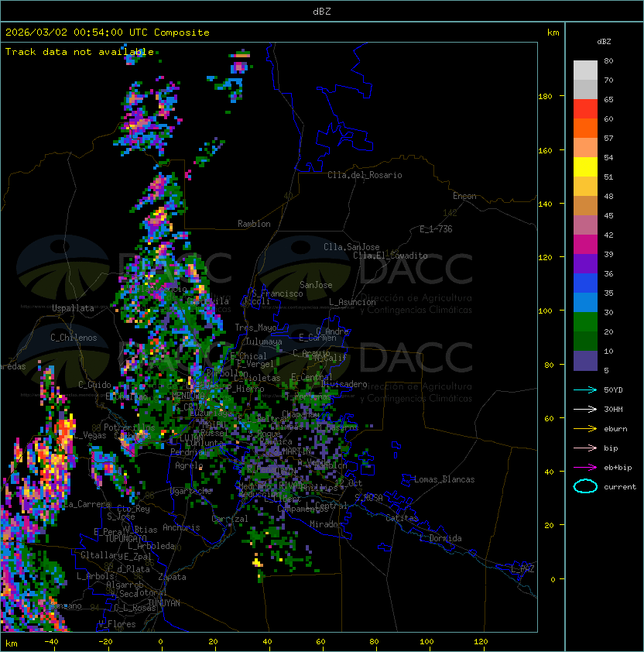Select the royal blue 35-36 dBZ color band
Screen dimensions: 644x652
coord(585,283)
